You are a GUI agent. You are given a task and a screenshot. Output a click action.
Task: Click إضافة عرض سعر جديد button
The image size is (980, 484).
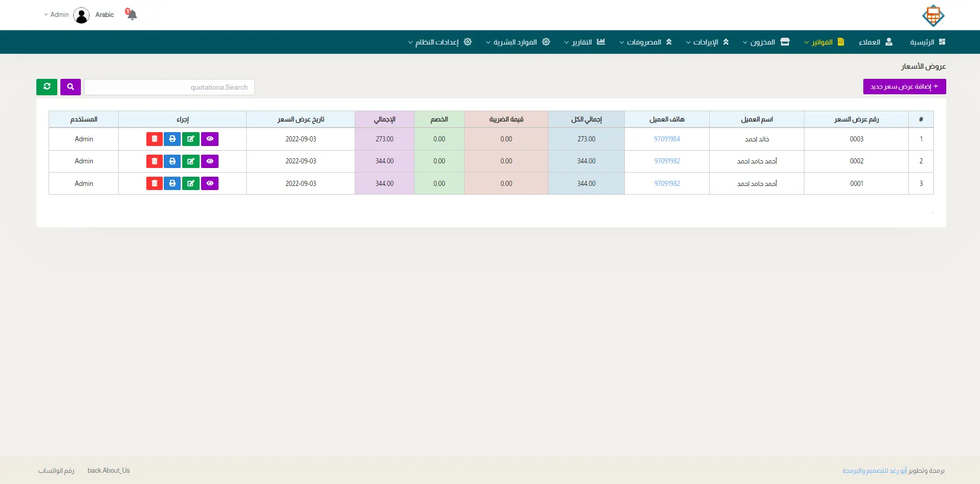click(904, 87)
